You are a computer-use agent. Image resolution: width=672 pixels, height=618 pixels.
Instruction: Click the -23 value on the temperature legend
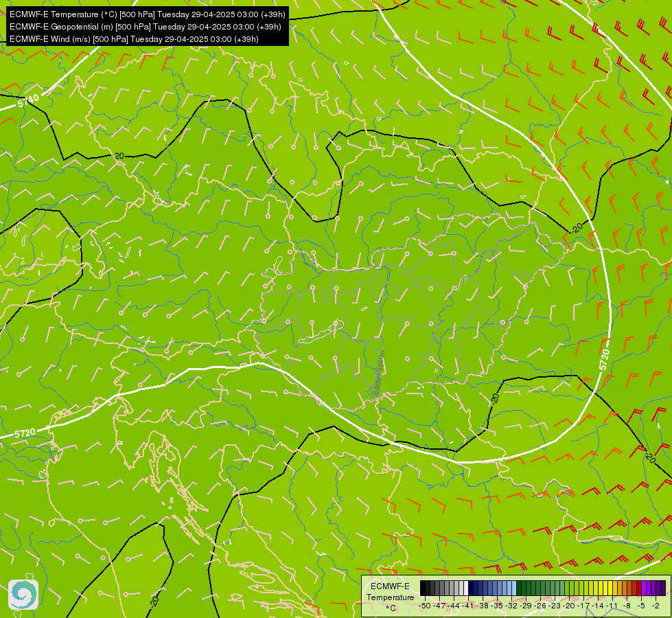[x=555, y=606]
